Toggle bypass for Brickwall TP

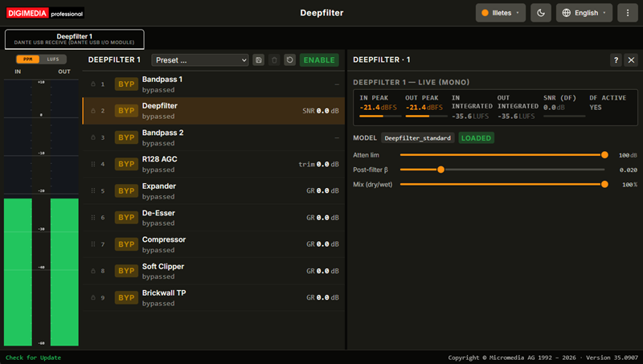pos(126,297)
